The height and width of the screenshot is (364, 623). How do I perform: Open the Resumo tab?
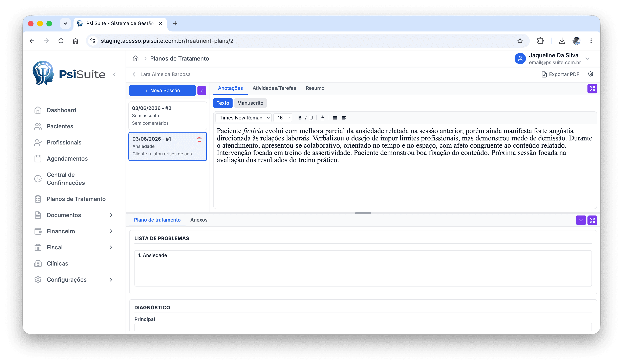(x=315, y=88)
